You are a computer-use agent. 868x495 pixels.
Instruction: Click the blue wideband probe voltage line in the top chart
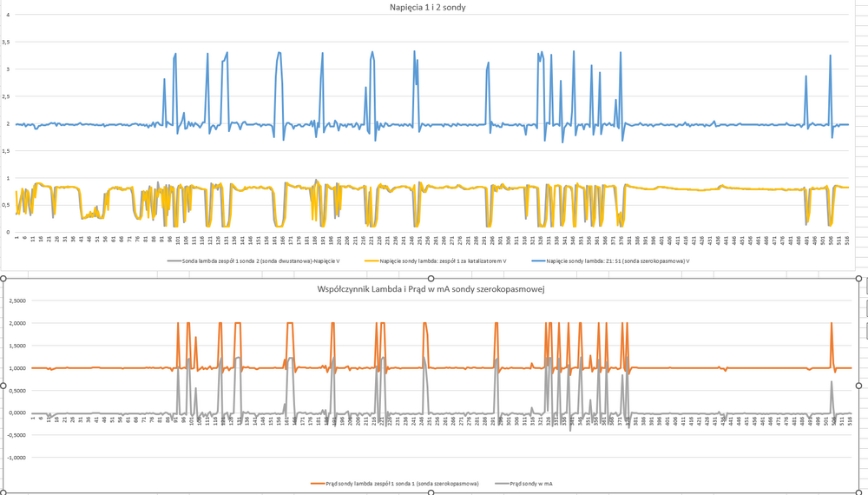[x=87, y=124]
